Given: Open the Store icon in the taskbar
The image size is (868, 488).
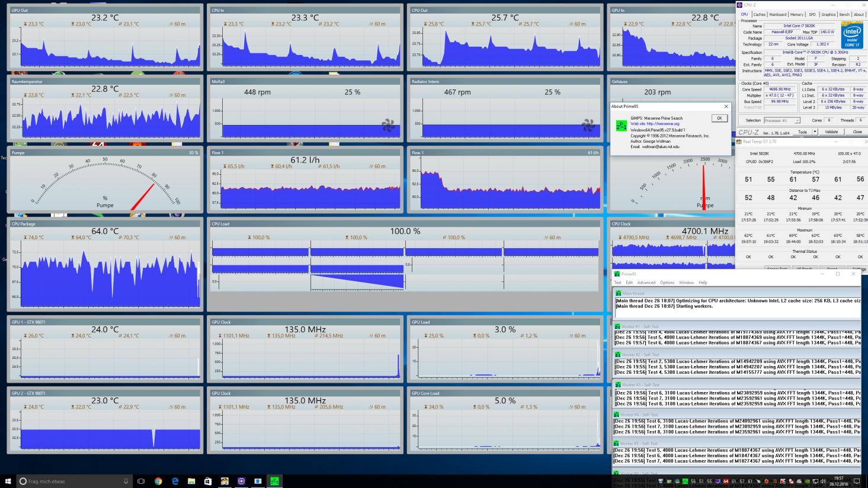Looking at the screenshot, I should tap(208, 481).
